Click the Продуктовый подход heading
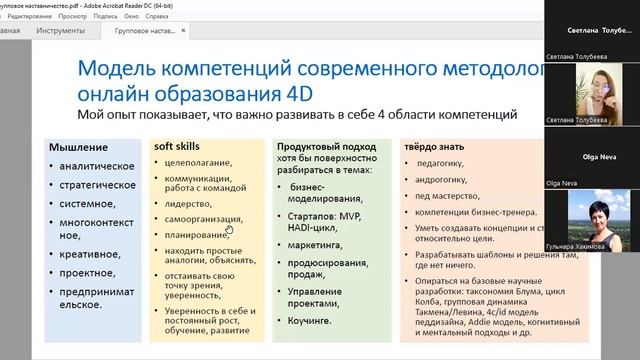Image resolution: width=640 pixels, height=360 pixels. 327,147
